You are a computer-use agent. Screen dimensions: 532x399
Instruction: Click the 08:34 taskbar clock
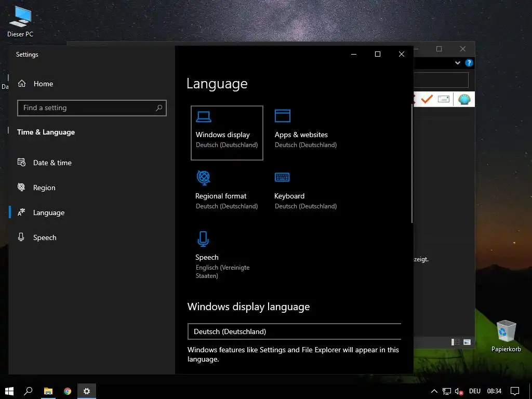click(x=495, y=391)
